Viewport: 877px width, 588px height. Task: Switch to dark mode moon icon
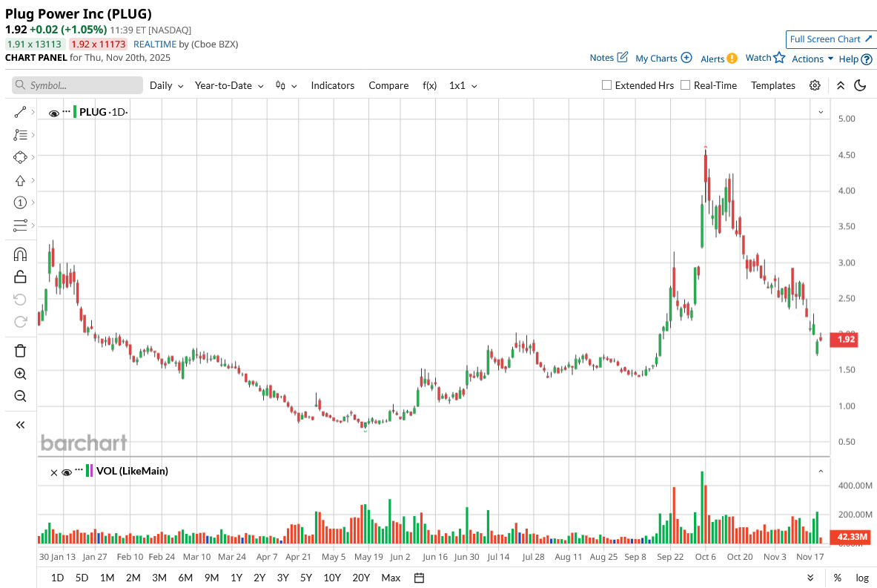860,85
